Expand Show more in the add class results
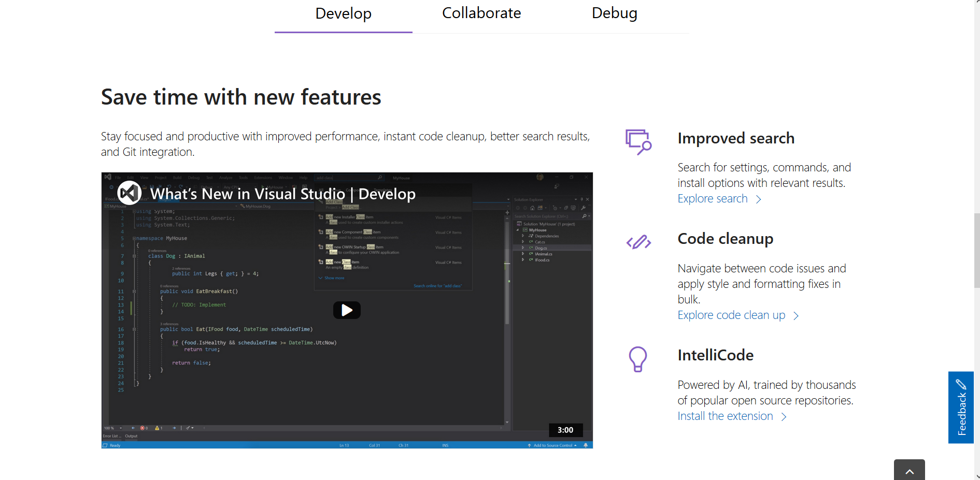Viewport: 980px width, 480px height. (331, 278)
